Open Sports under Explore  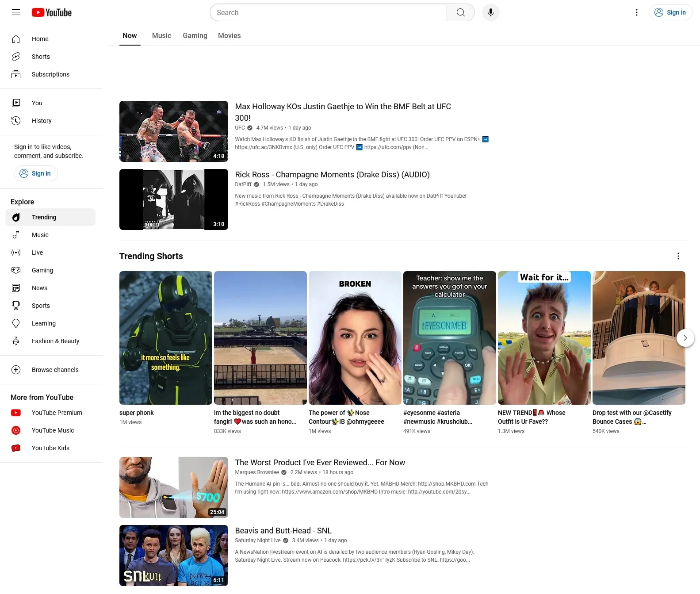51,306
